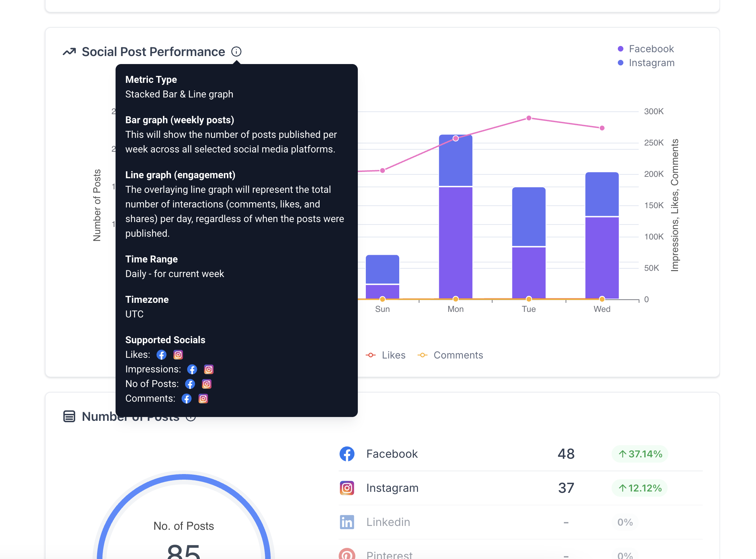Image resolution: width=756 pixels, height=559 pixels.
Task: Toggle the Likes series in the chart legend
Action: (x=386, y=355)
